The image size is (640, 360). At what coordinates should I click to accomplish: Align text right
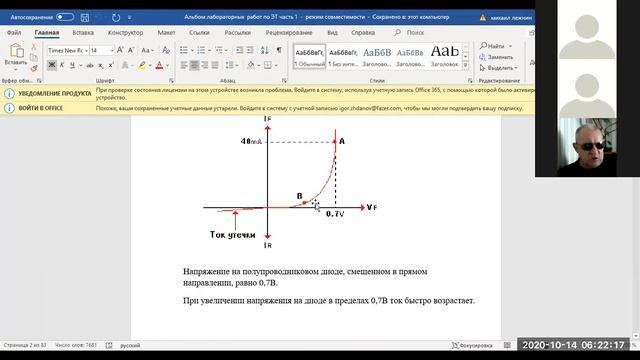pyautogui.click(x=204, y=65)
